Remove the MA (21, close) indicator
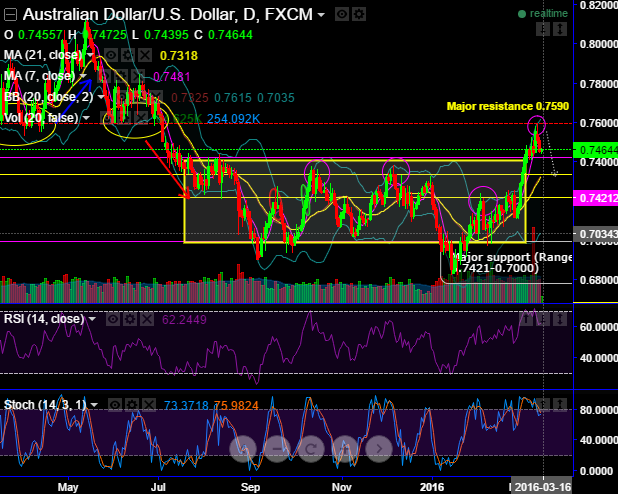 (145, 55)
